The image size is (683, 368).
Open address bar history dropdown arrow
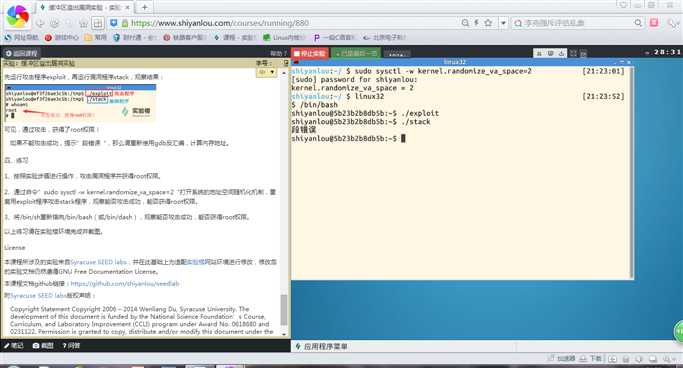(503, 23)
